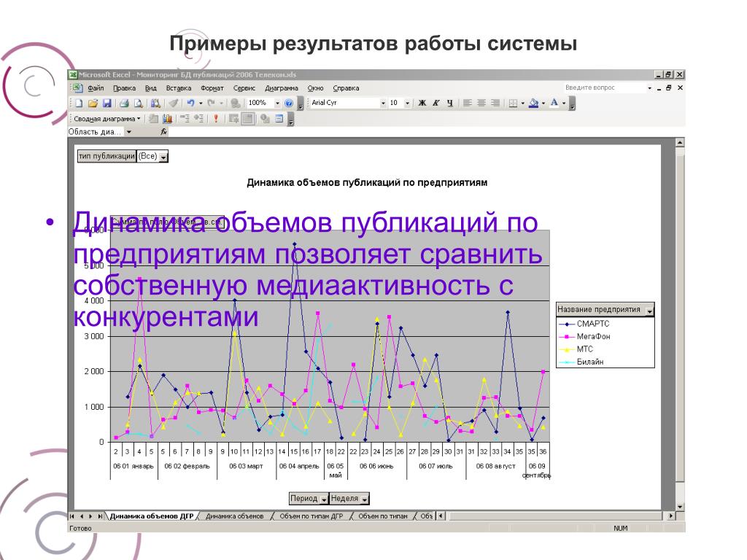
Task: Switch to the Объем по типам ДГР sheet tab
Action: pos(311,516)
